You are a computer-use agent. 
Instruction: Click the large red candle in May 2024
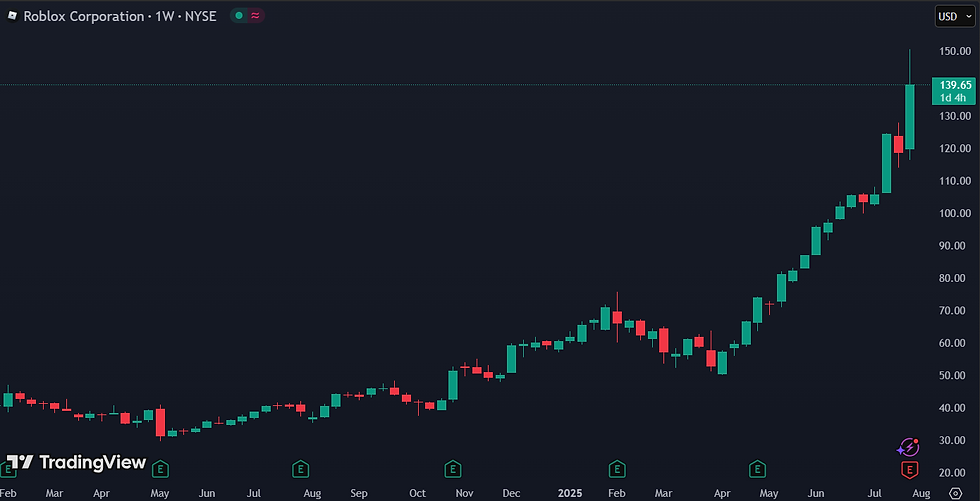point(161,422)
